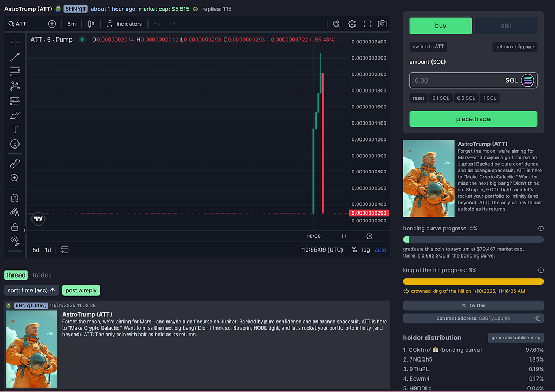Select the 1 SOL preset

489,98
